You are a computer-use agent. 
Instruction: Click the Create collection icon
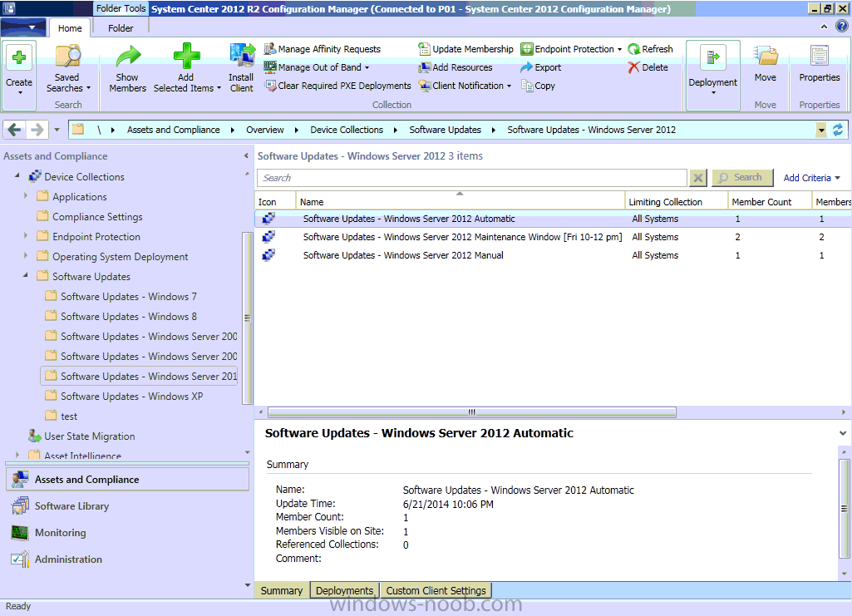[19, 57]
